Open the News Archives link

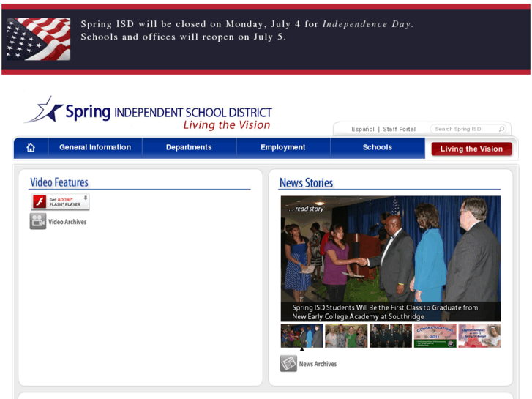[318, 364]
